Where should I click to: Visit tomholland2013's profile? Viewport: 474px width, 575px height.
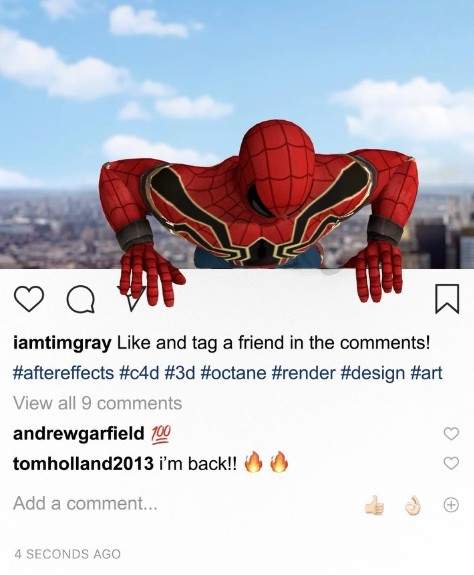[83, 463]
